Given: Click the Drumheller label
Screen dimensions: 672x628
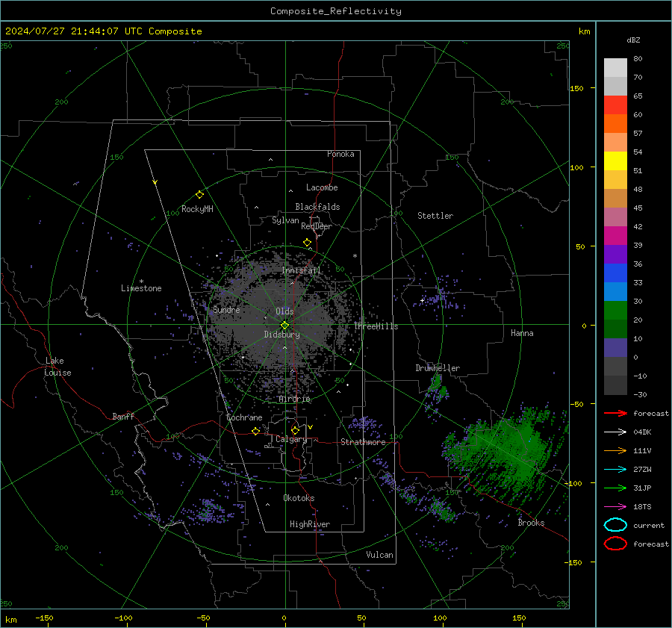Looking at the screenshot, I should click(x=438, y=368).
